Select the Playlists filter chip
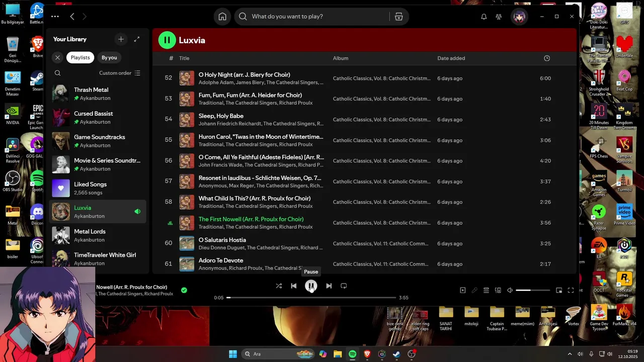Image resolution: width=644 pixels, height=362 pixels. [80, 57]
